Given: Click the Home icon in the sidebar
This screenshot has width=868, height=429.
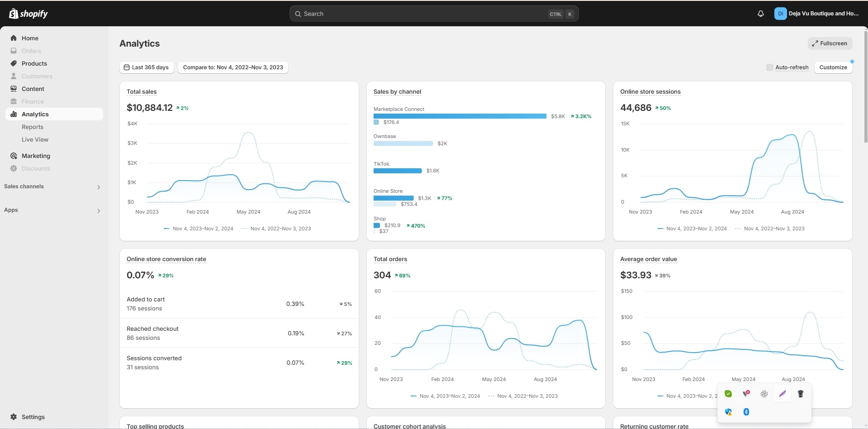Looking at the screenshot, I should [x=14, y=38].
